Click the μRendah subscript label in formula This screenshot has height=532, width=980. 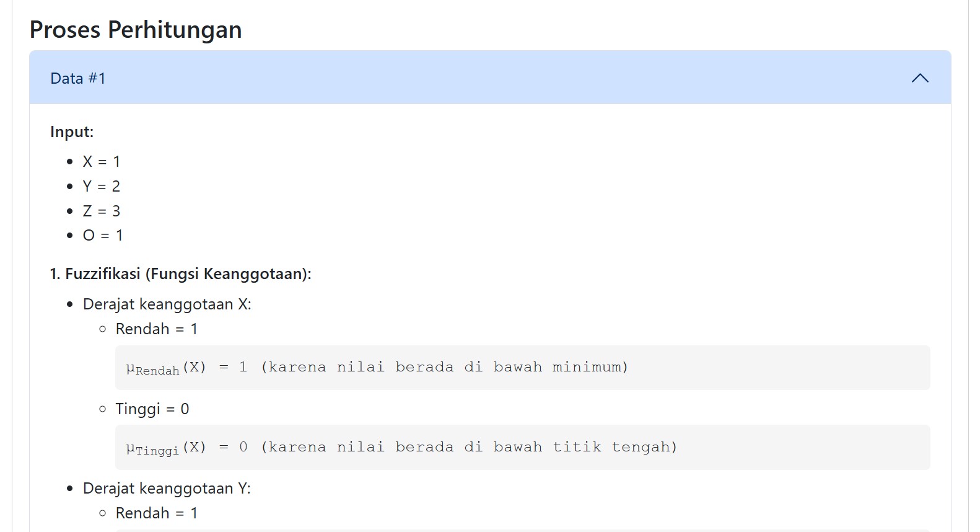(x=152, y=369)
